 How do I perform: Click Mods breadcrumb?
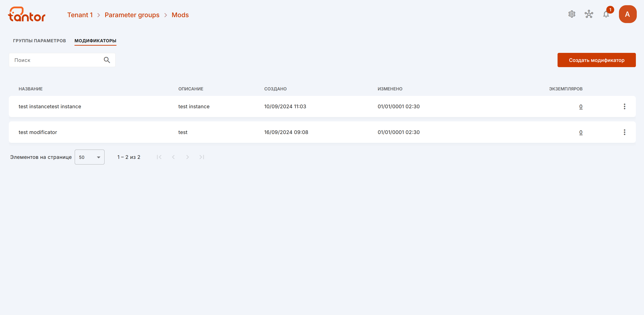coord(180,15)
